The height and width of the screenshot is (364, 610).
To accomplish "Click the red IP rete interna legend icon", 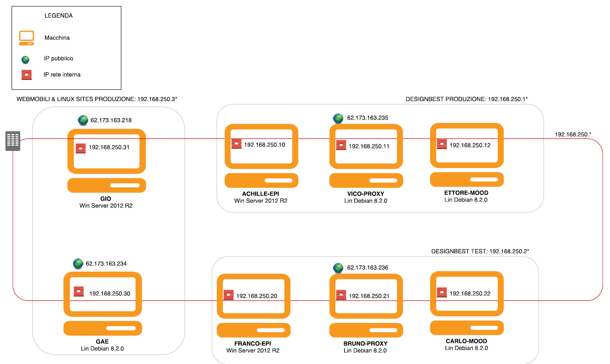I will pos(26,75).
